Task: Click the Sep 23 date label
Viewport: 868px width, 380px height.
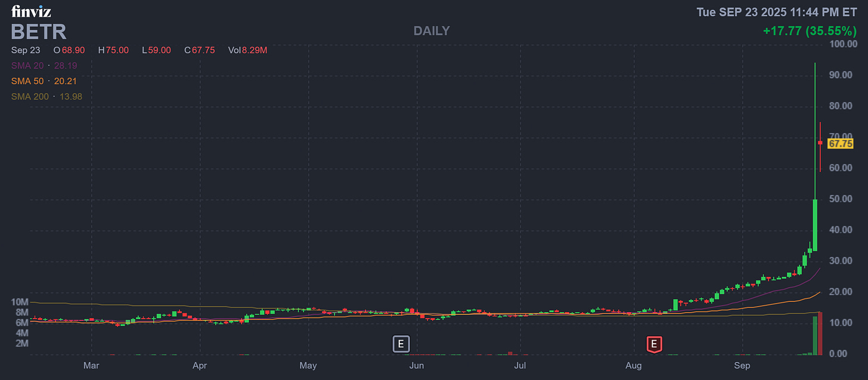Action: pyautogui.click(x=26, y=50)
